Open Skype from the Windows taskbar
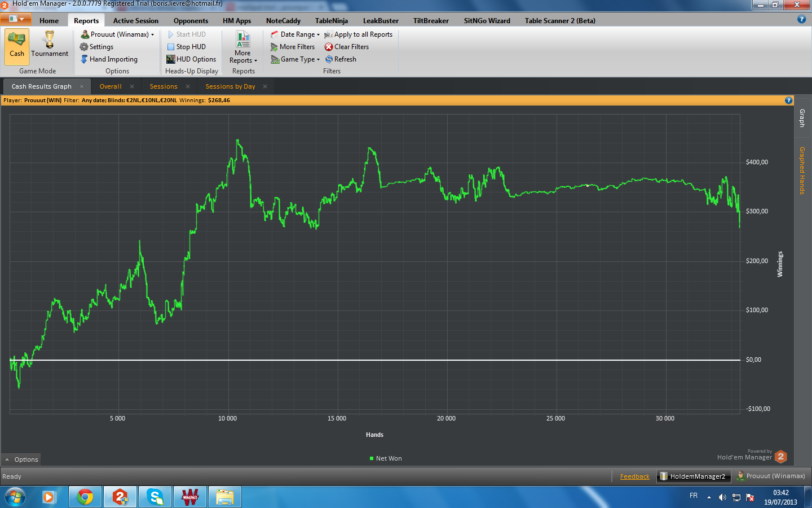This screenshot has height=508, width=812. [155, 497]
